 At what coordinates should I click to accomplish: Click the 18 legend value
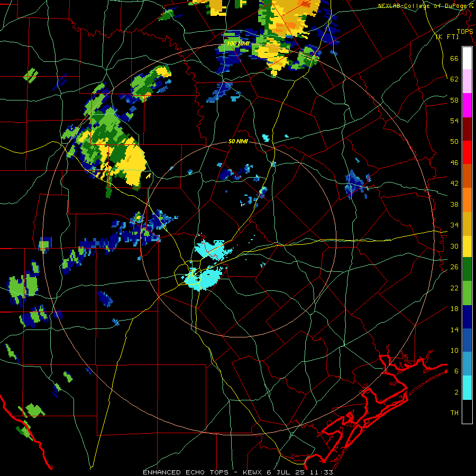[x=454, y=309]
